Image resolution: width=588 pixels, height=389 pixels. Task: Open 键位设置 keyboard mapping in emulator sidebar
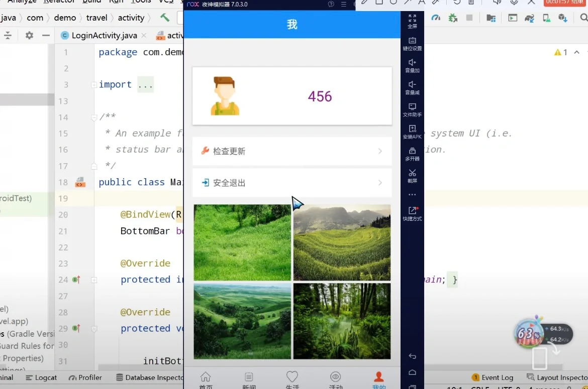tap(412, 41)
